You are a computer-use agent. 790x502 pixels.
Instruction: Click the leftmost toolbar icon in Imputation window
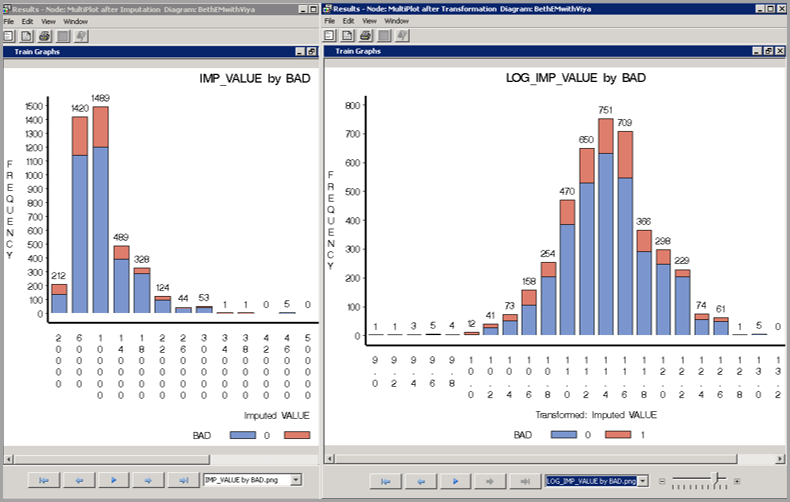(8, 36)
